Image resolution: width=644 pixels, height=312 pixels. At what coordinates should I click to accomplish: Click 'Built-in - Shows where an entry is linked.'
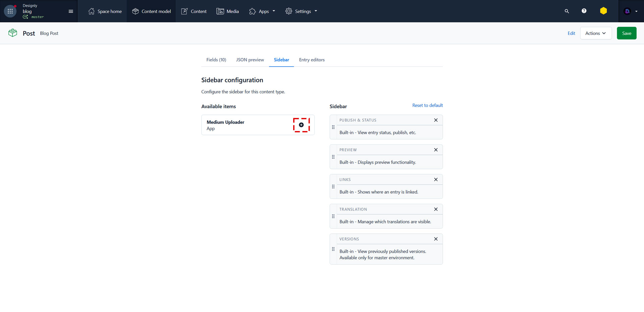pos(379,192)
